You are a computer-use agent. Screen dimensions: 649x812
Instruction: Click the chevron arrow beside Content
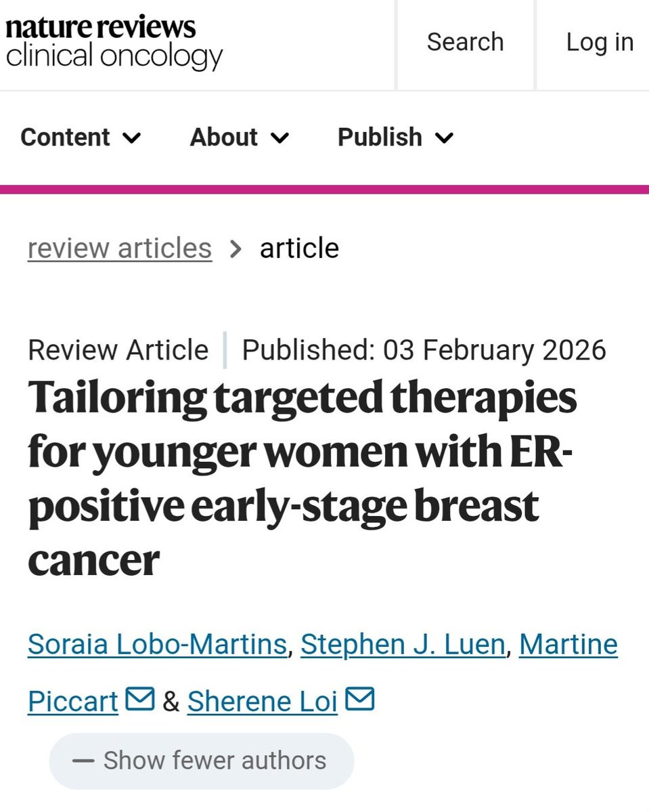pyautogui.click(x=131, y=138)
